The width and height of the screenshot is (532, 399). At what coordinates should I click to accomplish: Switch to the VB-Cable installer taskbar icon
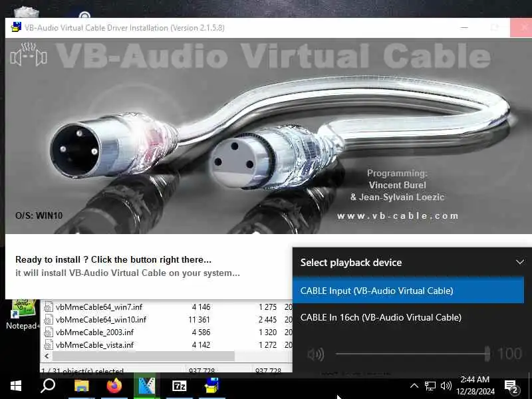tap(212, 386)
